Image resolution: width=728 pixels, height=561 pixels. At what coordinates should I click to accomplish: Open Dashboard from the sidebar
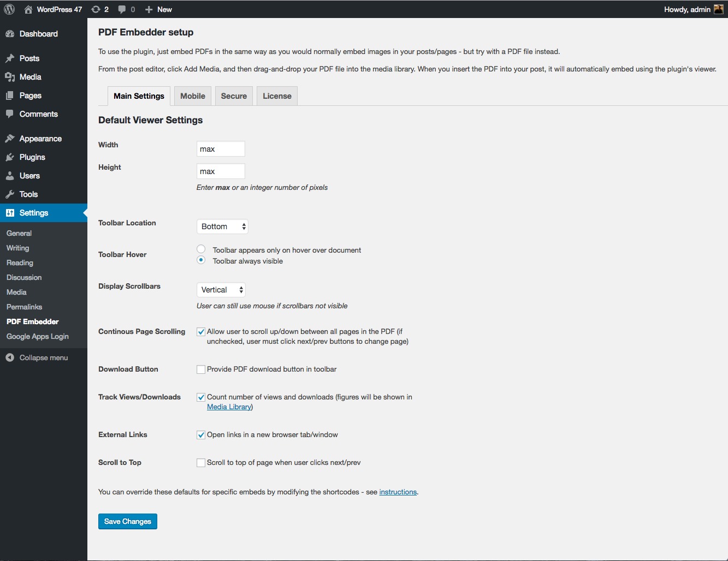tap(38, 34)
